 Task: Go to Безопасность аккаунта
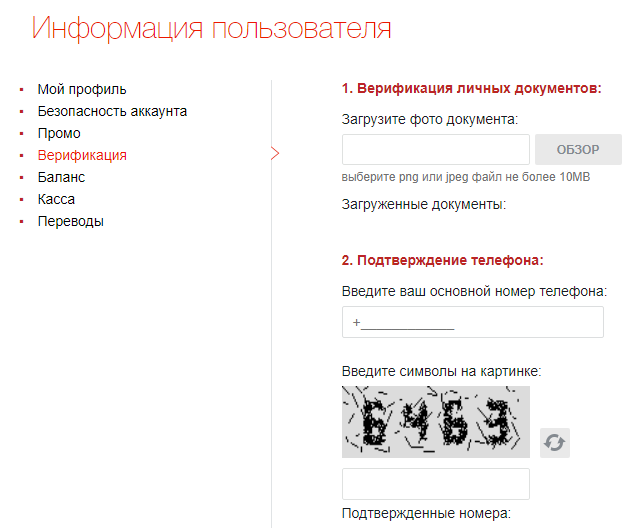[112, 111]
